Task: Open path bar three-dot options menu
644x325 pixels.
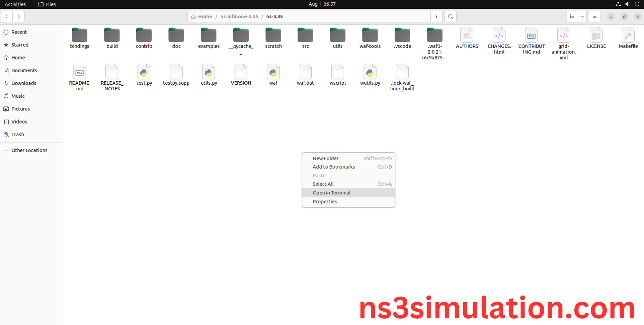Action: point(436,16)
